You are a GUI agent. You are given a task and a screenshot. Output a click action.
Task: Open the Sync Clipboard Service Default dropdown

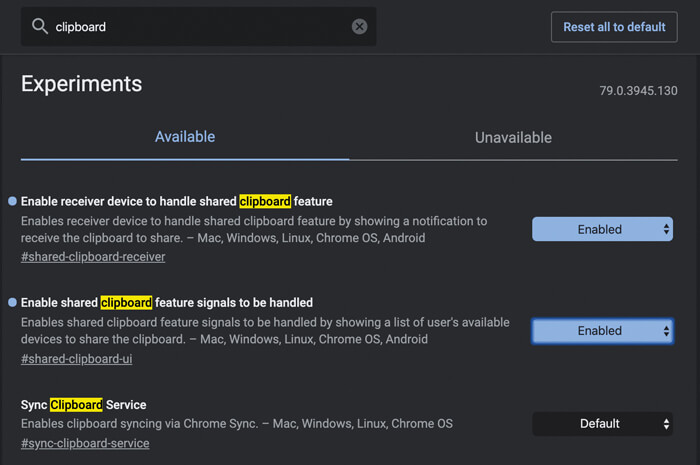point(602,424)
